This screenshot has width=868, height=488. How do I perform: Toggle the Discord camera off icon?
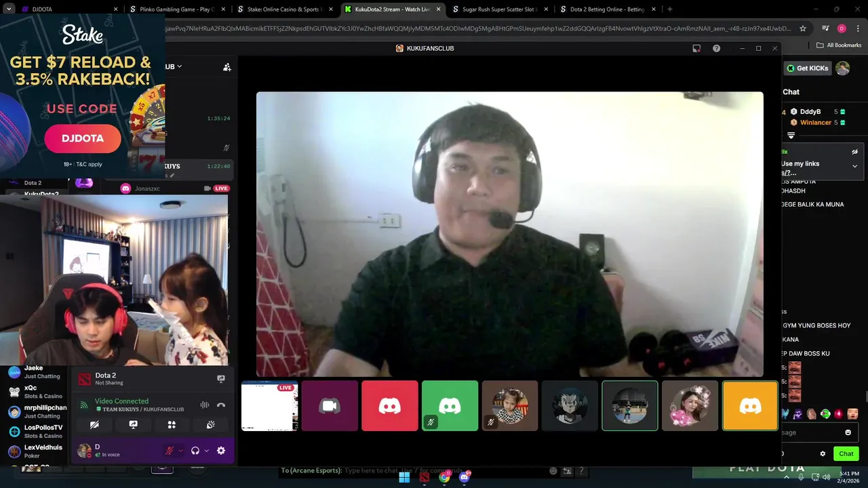pos(94,425)
